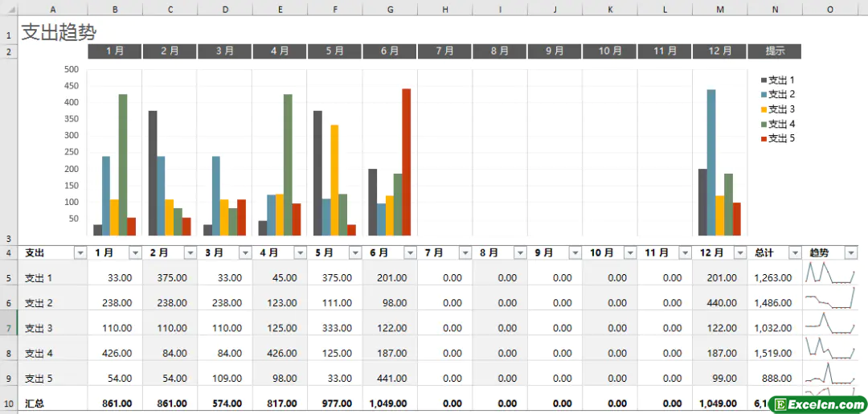Select the 支出 3 row label cell
The width and height of the screenshot is (868, 414).
pyautogui.click(x=52, y=323)
